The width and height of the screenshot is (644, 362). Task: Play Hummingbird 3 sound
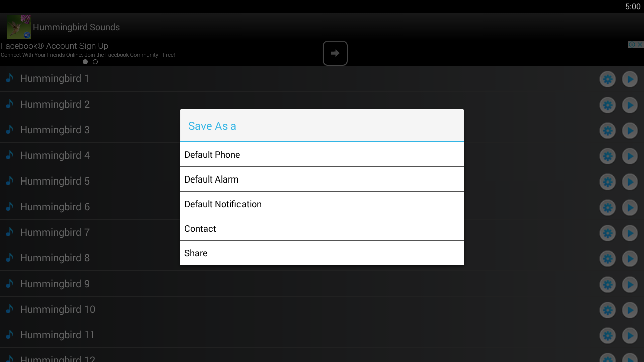pyautogui.click(x=630, y=130)
